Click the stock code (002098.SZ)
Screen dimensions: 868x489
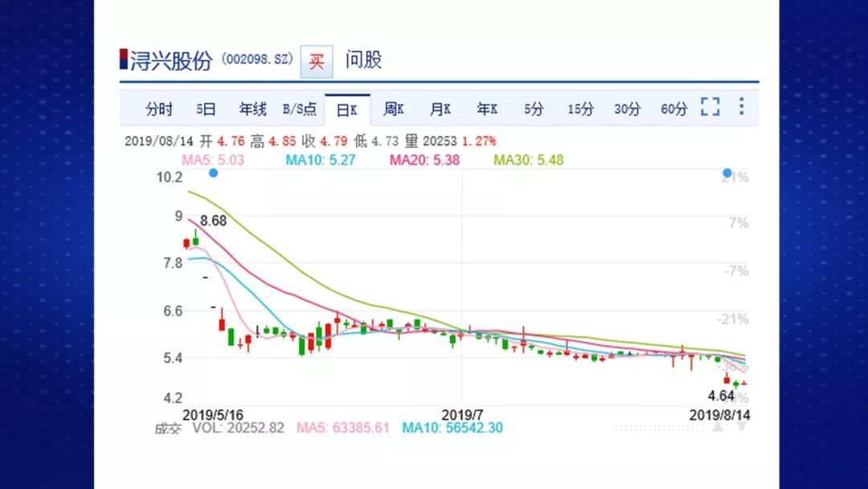click(257, 60)
